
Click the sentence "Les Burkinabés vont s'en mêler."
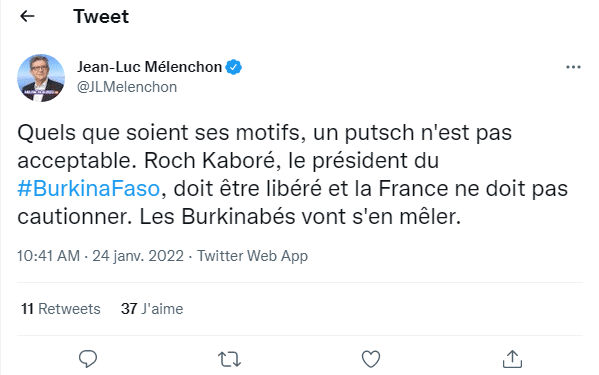pyautogui.click(x=300, y=217)
